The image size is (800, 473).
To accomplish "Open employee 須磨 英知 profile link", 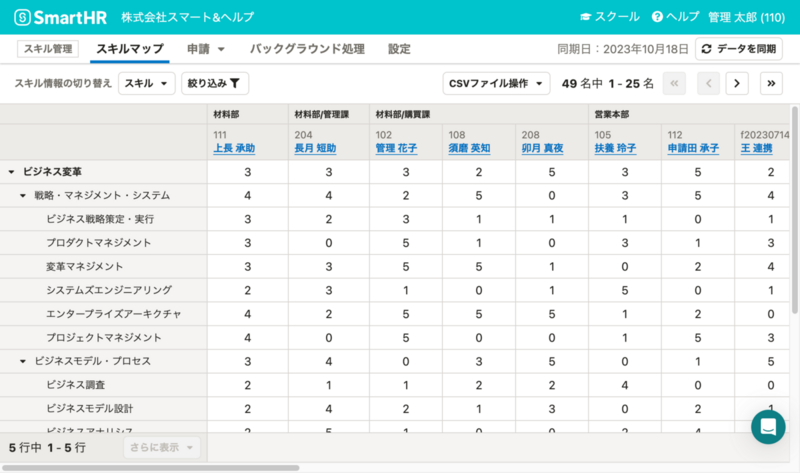I will coord(469,148).
